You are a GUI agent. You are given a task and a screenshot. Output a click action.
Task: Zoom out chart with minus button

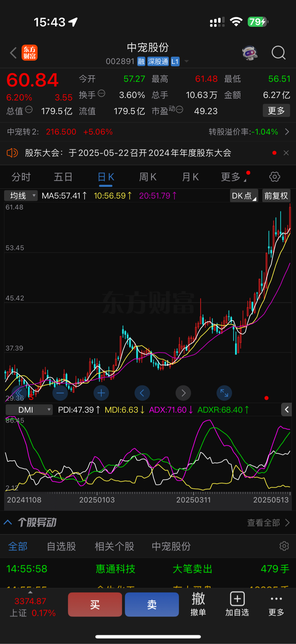point(60,393)
